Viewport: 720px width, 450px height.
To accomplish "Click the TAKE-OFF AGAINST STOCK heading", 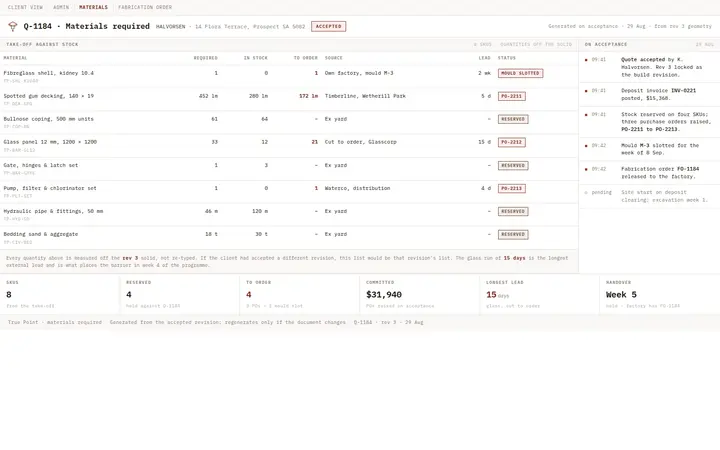I will [42, 45].
